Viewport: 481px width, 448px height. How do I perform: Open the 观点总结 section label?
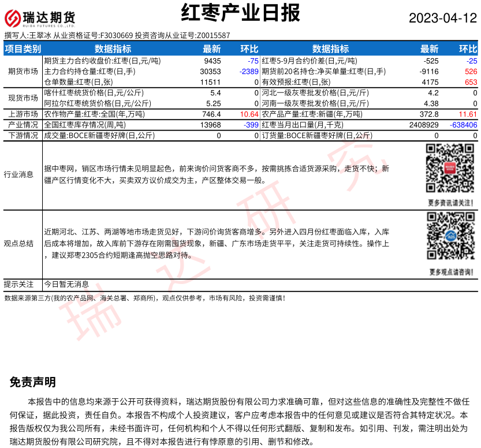pyautogui.click(x=18, y=243)
